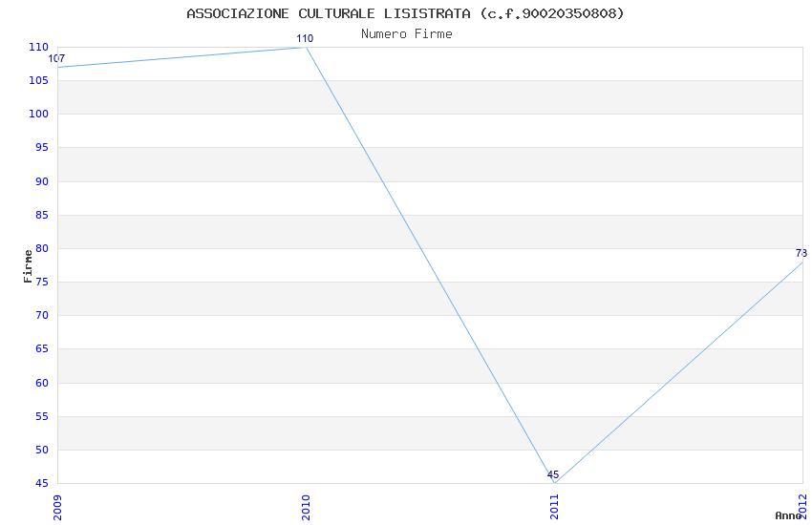Click y-axis tick value 45
812x525 pixels.
[42, 484]
